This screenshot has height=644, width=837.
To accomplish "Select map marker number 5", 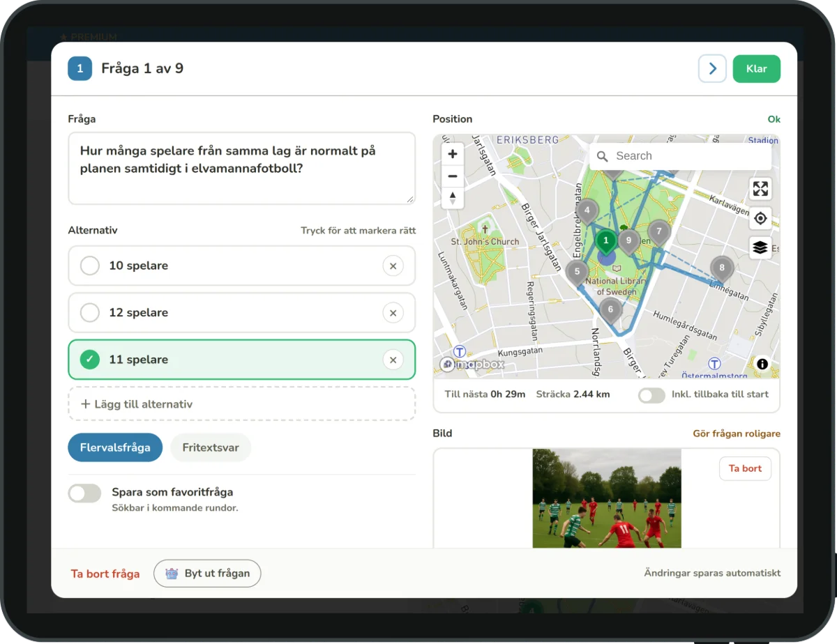I will pos(577,273).
